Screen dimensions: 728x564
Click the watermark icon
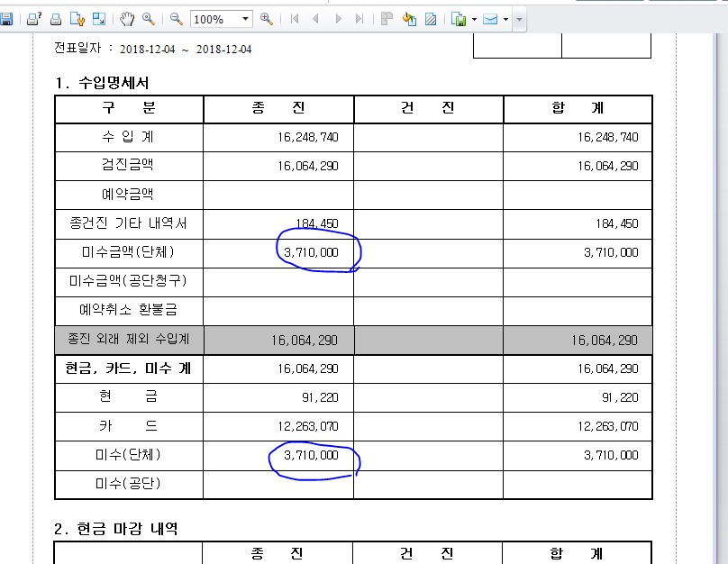(431, 19)
